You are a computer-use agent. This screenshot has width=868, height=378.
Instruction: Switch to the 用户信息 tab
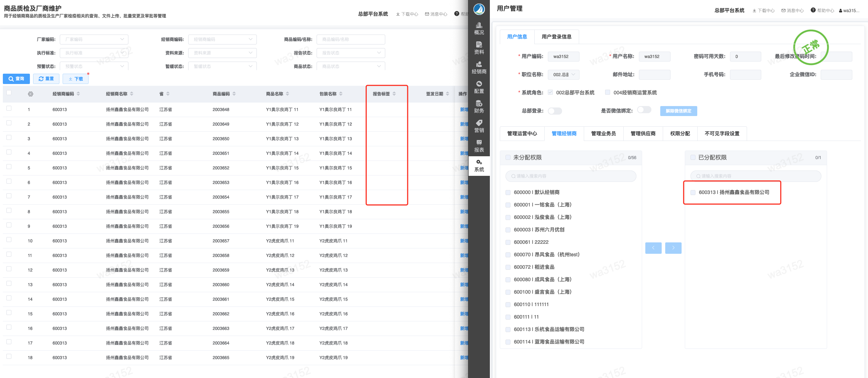[517, 37]
